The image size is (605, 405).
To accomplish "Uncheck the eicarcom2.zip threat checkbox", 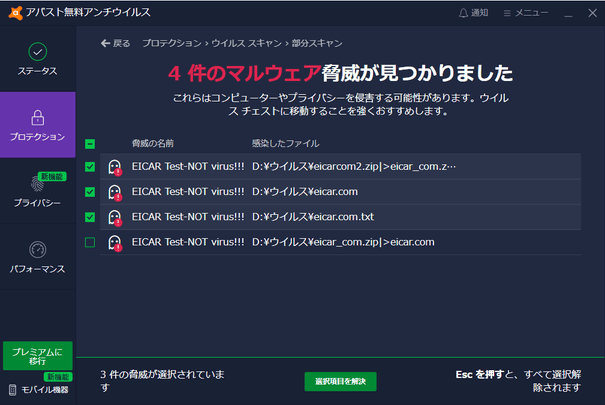I will click(x=90, y=167).
